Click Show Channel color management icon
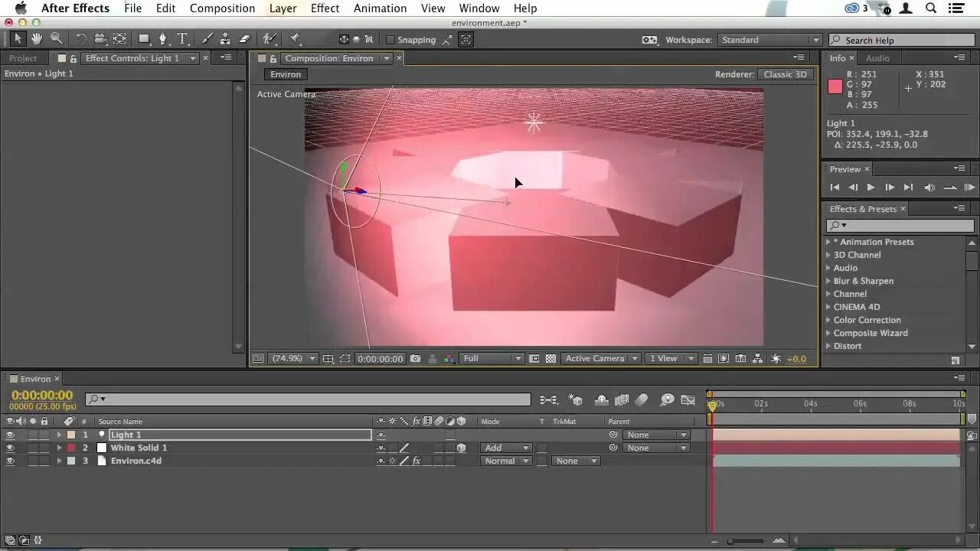The image size is (980, 551). [449, 358]
